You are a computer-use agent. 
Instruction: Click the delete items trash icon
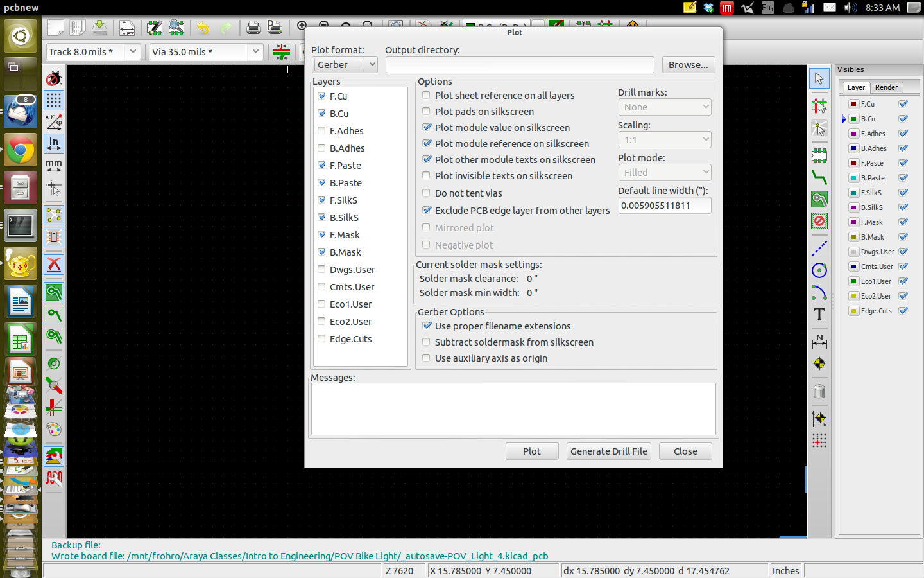[x=819, y=391]
